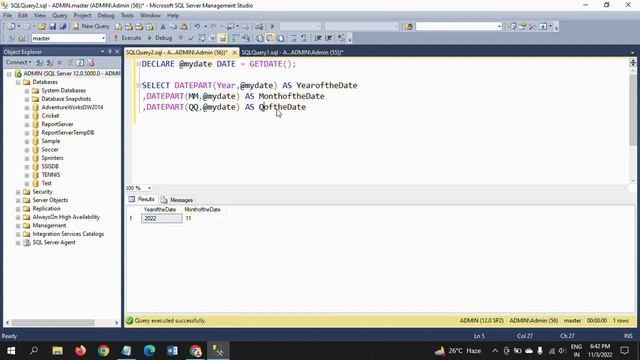Screen dimensions: 640x360
Task: Click the Parse checkmark icon
Action: [191, 38]
